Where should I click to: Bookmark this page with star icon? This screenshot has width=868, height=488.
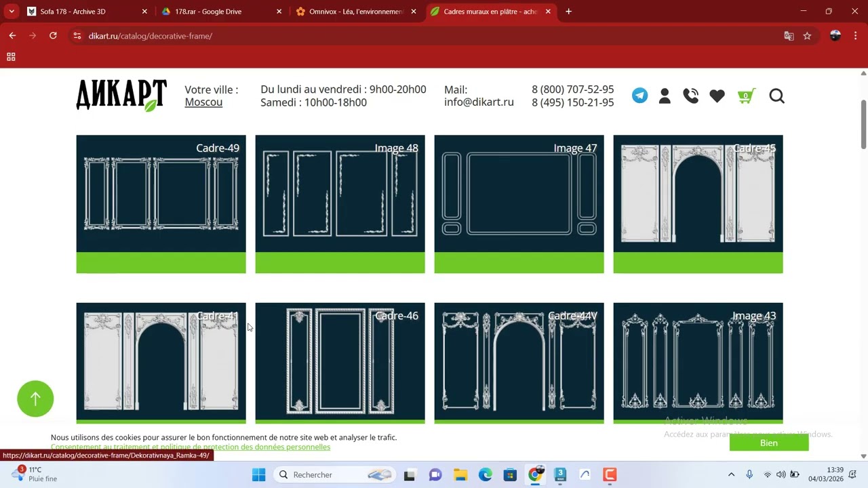(x=807, y=36)
